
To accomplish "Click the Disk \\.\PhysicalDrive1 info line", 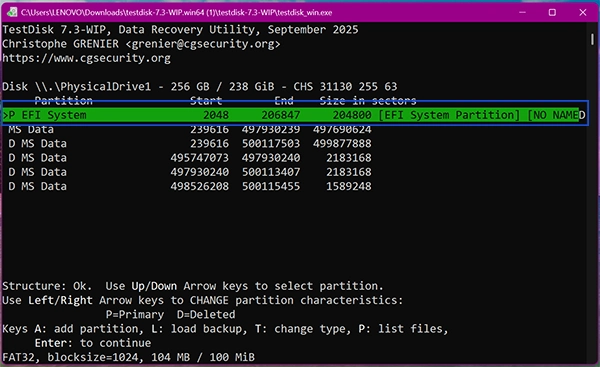I will (200, 86).
